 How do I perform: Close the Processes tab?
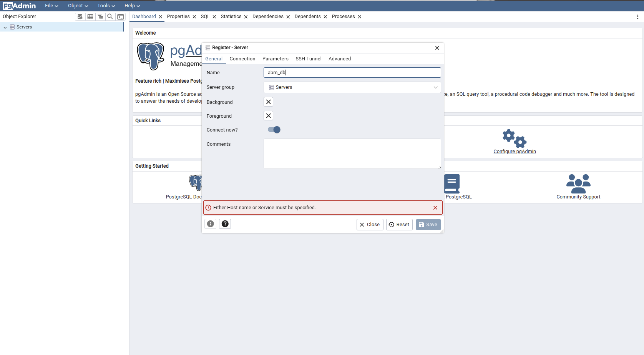(x=360, y=17)
